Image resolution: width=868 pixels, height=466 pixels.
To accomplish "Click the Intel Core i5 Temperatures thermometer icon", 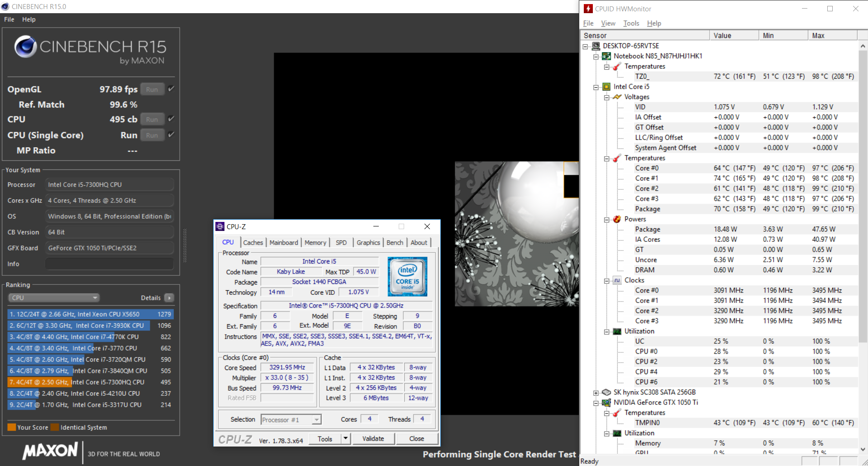I will click(x=617, y=158).
